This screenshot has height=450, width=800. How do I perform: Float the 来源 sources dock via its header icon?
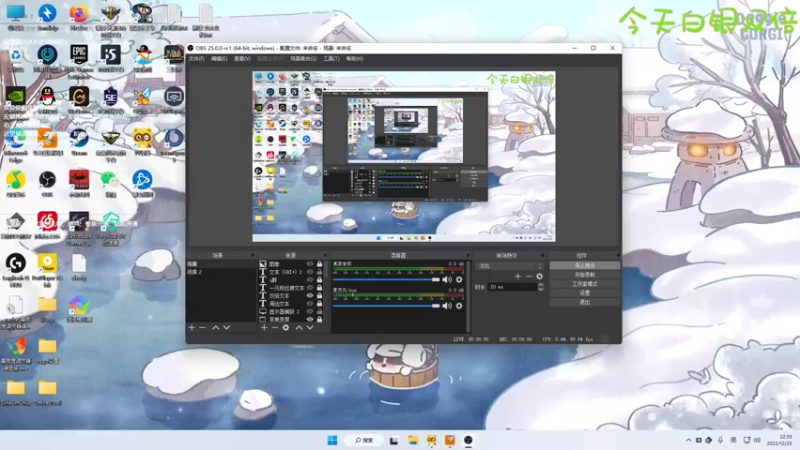(x=325, y=255)
